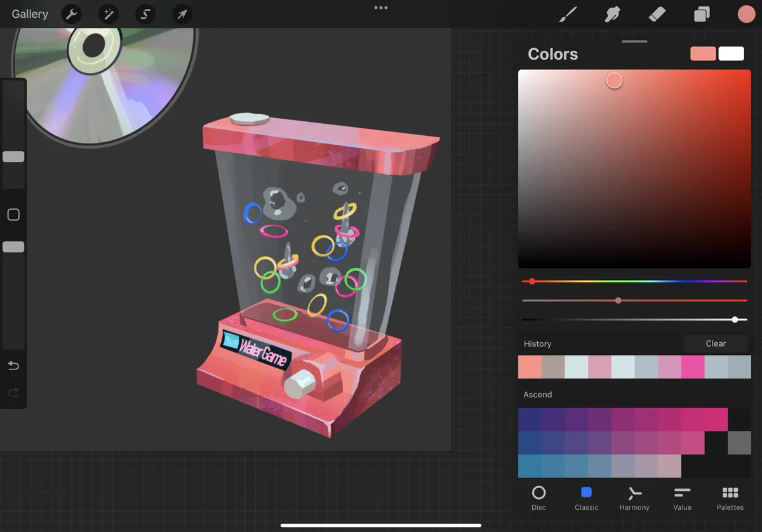Tap the Colors panel drag handle

coord(635,41)
